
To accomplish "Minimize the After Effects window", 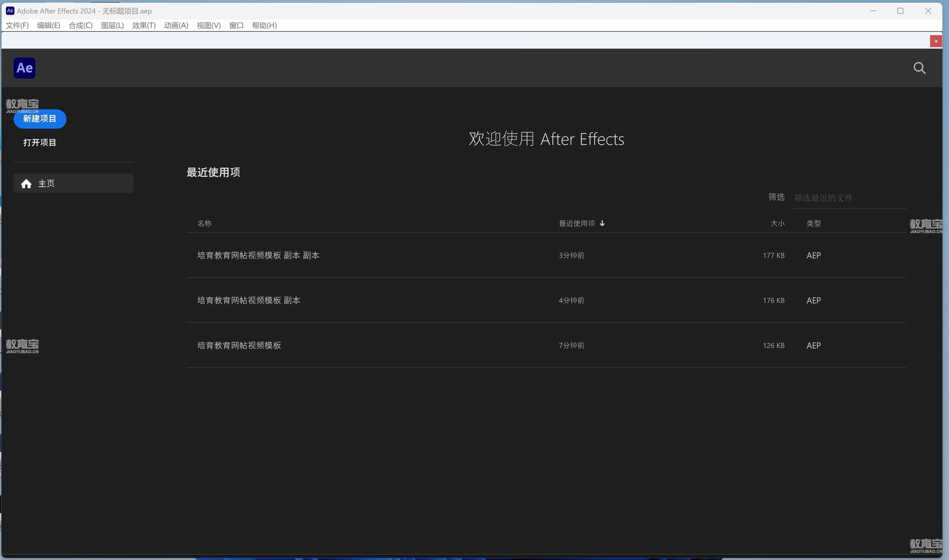I will pyautogui.click(x=873, y=11).
